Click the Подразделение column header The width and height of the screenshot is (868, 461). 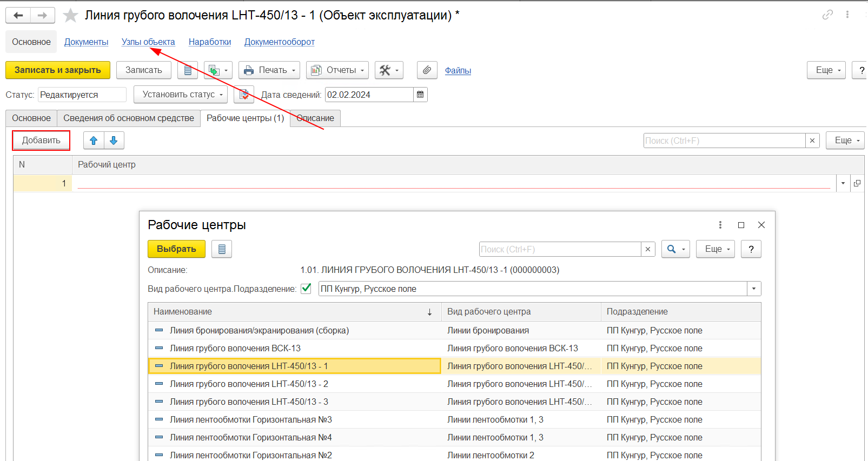pos(681,312)
